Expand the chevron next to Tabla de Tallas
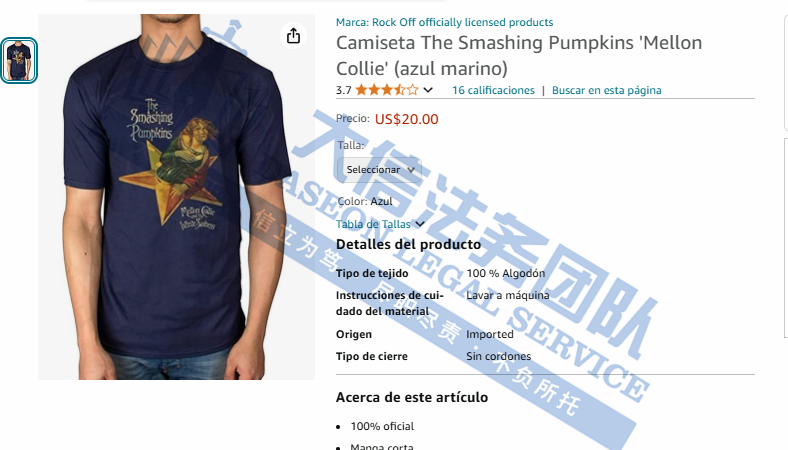Viewport: 788px width, 450px height. (420, 224)
